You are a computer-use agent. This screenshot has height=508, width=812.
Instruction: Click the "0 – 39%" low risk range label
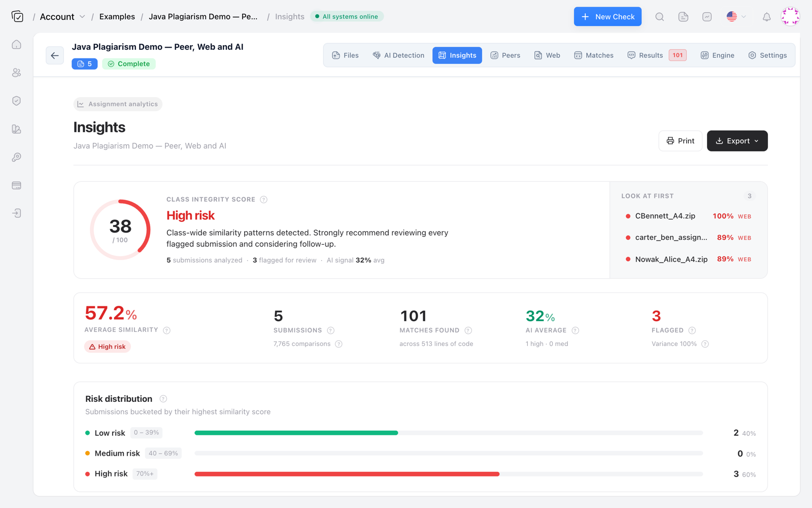coord(146,433)
